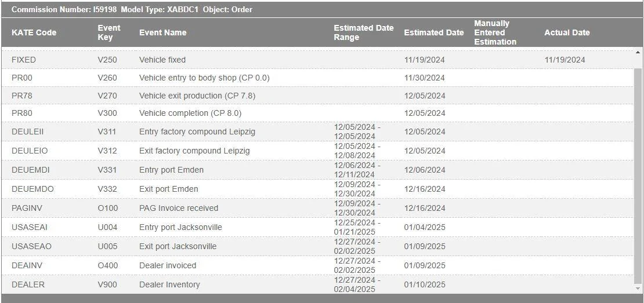Viewport: 644px width, 303px height.
Task: Click the Estimated Date column header
Action: (x=433, y=32)
